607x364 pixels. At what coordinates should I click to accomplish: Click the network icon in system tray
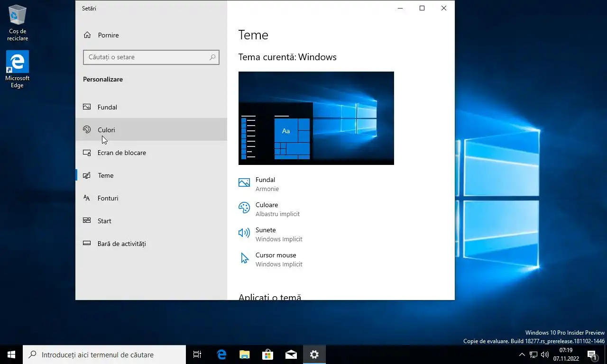533,355
